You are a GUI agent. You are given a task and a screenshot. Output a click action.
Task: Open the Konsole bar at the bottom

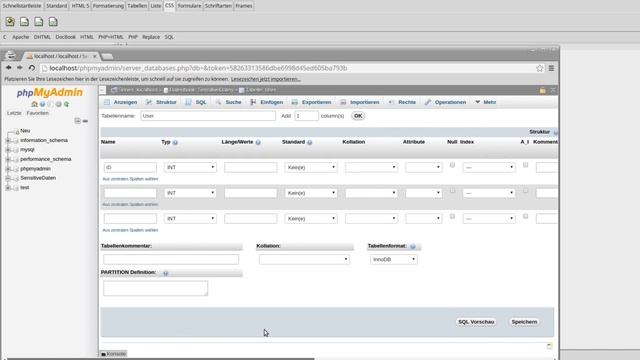coord(113,354)
